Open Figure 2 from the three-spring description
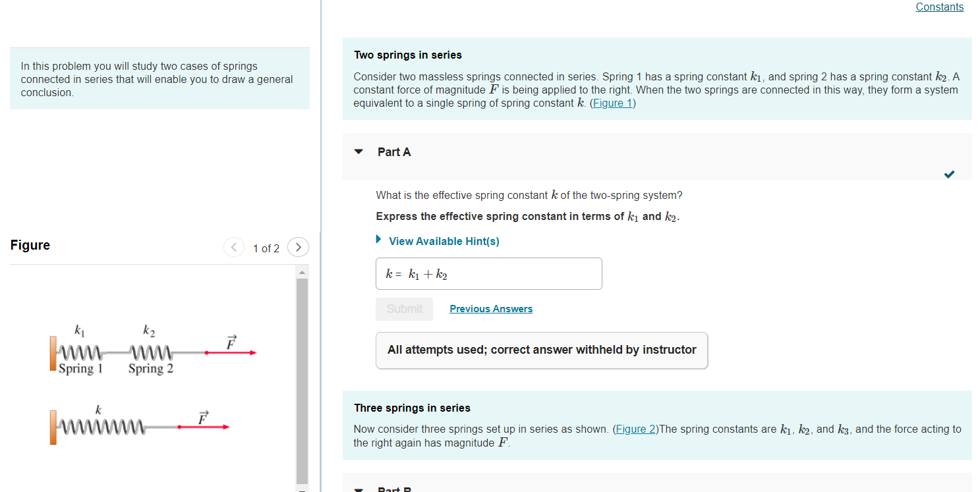Image resolution: width=980 pixels, height=492 pixels. click(635, 429)
